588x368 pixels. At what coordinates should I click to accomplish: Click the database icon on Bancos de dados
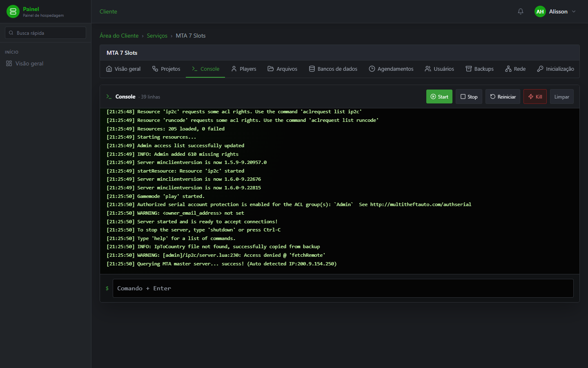(312, 69)
